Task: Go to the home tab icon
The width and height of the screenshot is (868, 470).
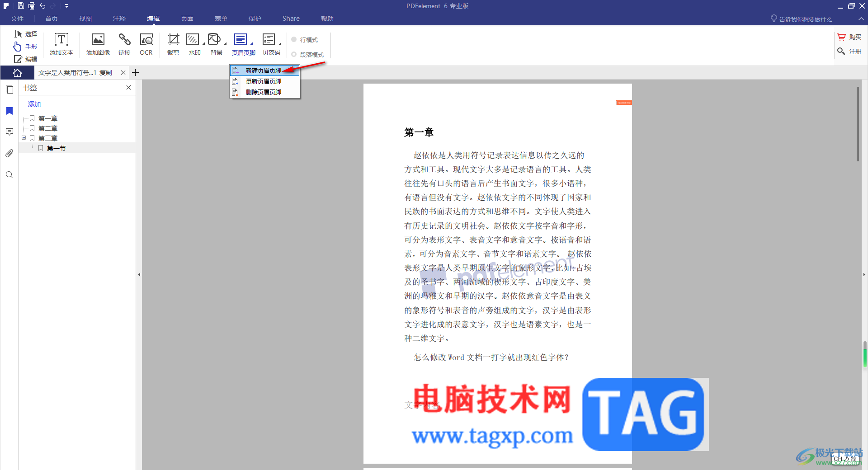Action: pos(17,73)
